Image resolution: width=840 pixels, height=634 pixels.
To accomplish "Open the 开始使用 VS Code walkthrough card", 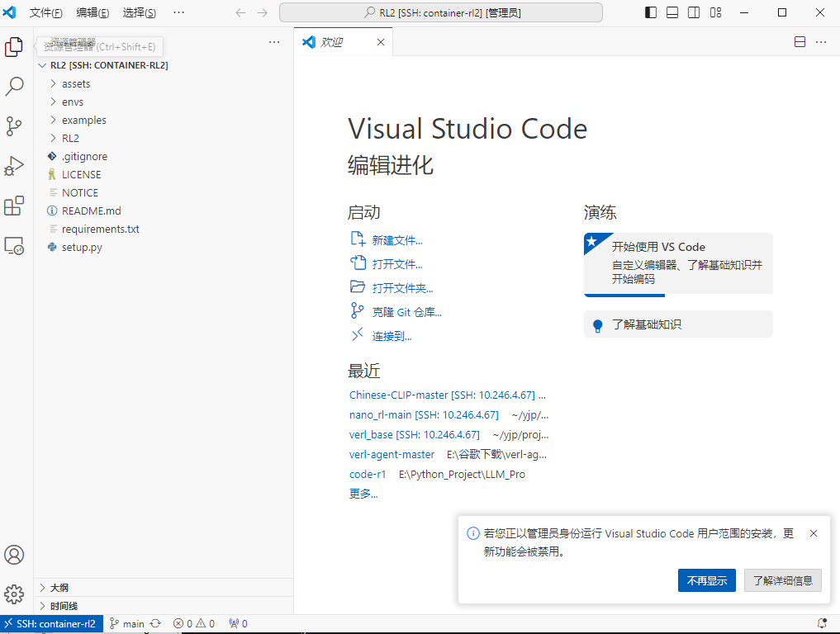I will pos(678,264).
